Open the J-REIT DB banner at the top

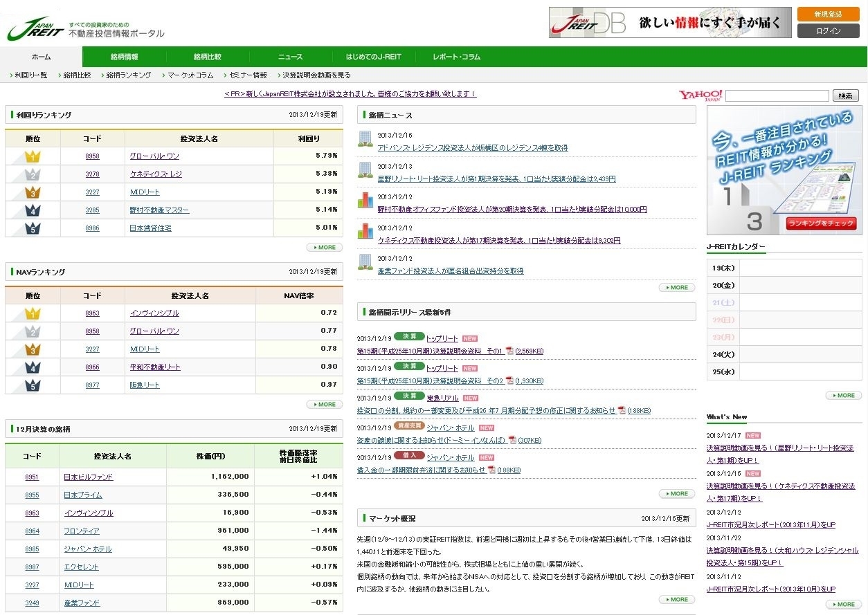coord(670,22)
